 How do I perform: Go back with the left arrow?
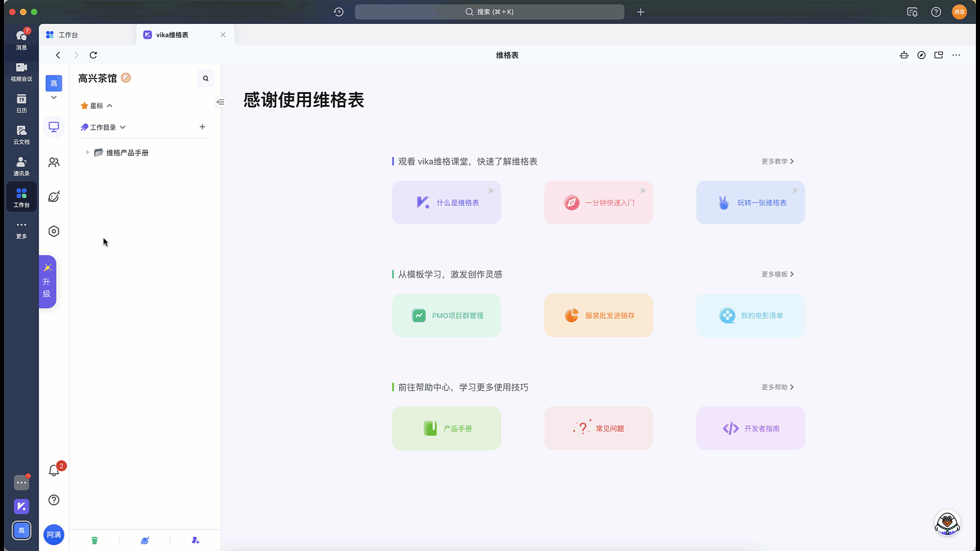pyautogui.click(x=58, y=55)
